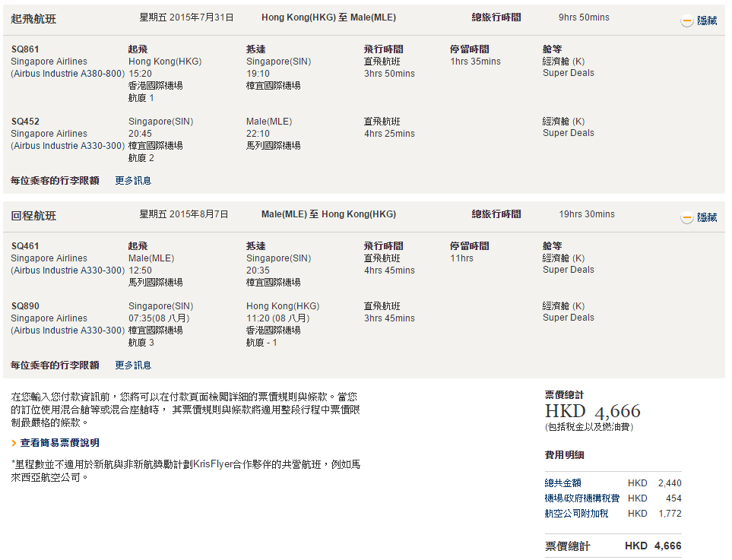732x560 pixels.
Task: Select flight number SQ890
Action: click(25, 306)
